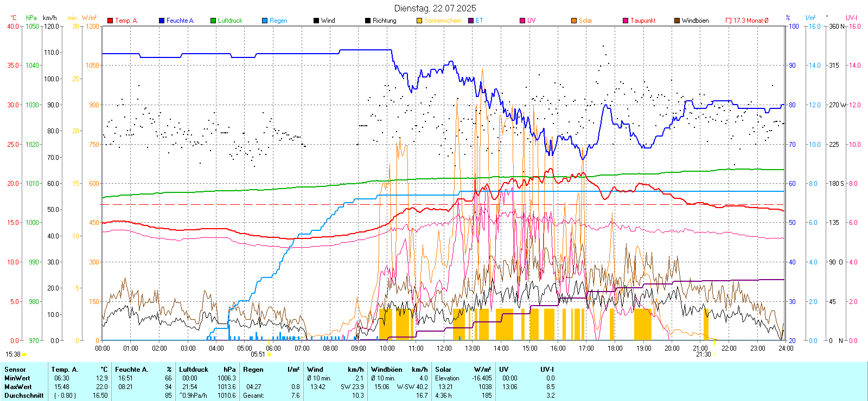Click the sunset icon beside 21:30
Image resolution: width=868 pixels, height=401 pixels.
pyautogui.click(x=714, y=354)
